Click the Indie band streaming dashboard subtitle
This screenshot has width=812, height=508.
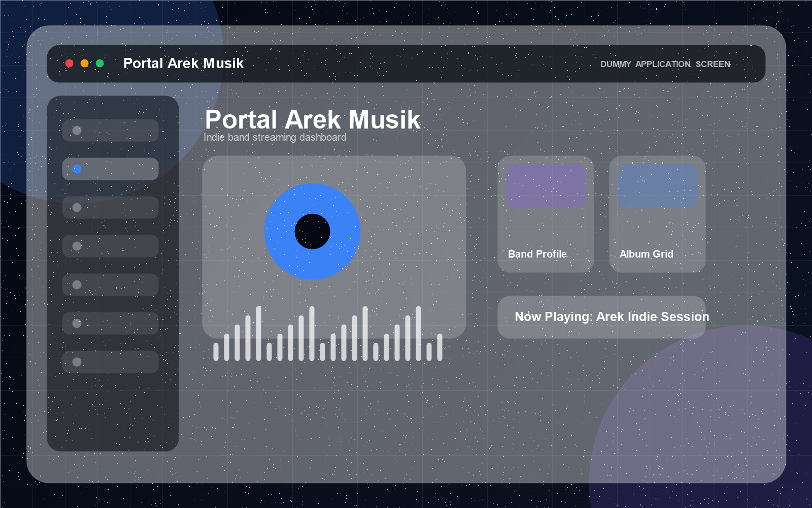point(275,137)
